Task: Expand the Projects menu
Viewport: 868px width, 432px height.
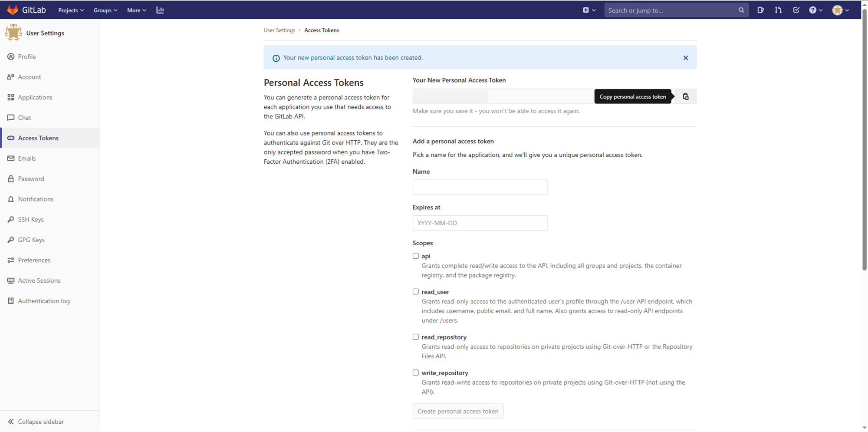Action: (71, 10)
